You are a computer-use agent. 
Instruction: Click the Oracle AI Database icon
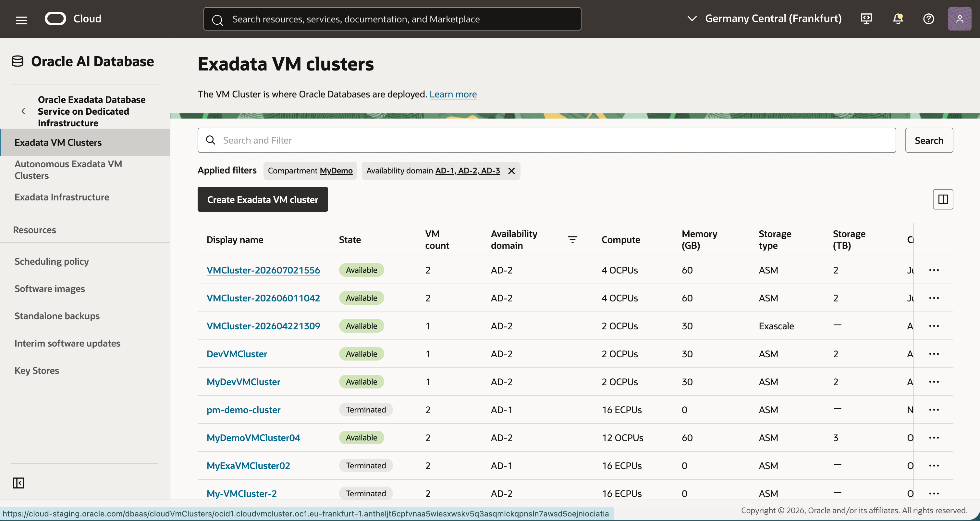pyautogui.click(x=18, y=61)
